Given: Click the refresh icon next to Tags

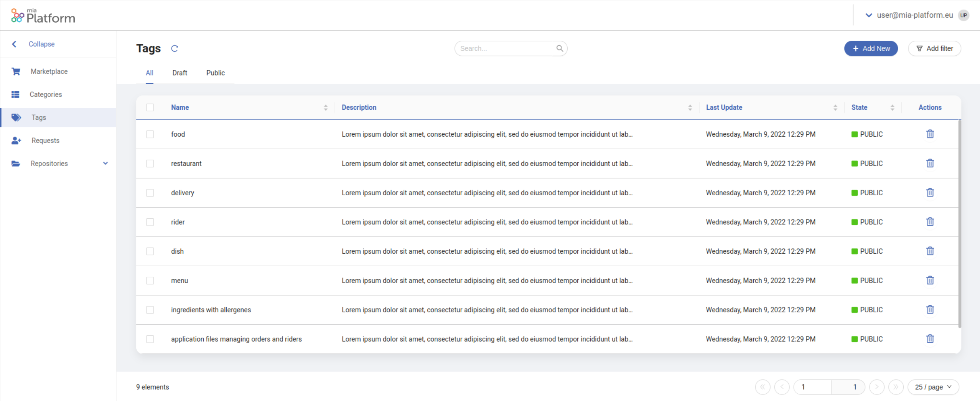Looking at the screenshot, I should (x=175, y=48).
